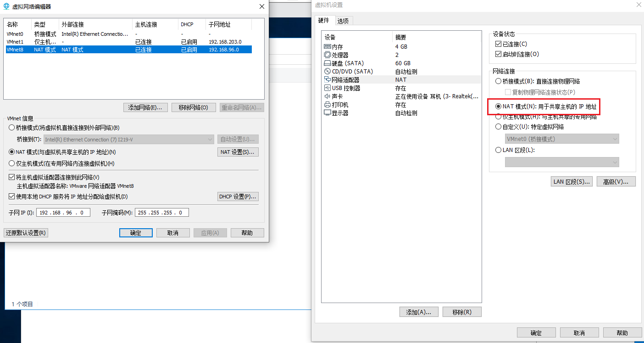644x343 pixels.
Task: Click 取消 in virtual network editor
Action: [173, 233]
